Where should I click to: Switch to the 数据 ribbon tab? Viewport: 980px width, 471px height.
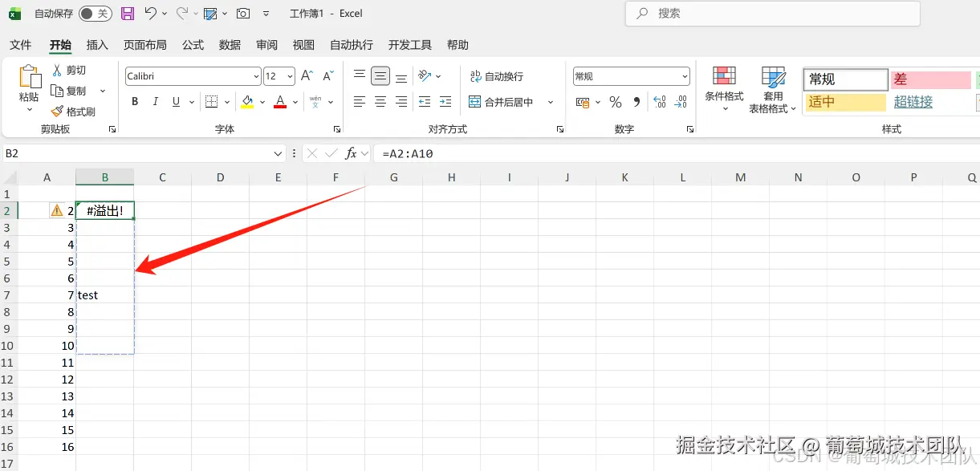[x=230, y=45]
